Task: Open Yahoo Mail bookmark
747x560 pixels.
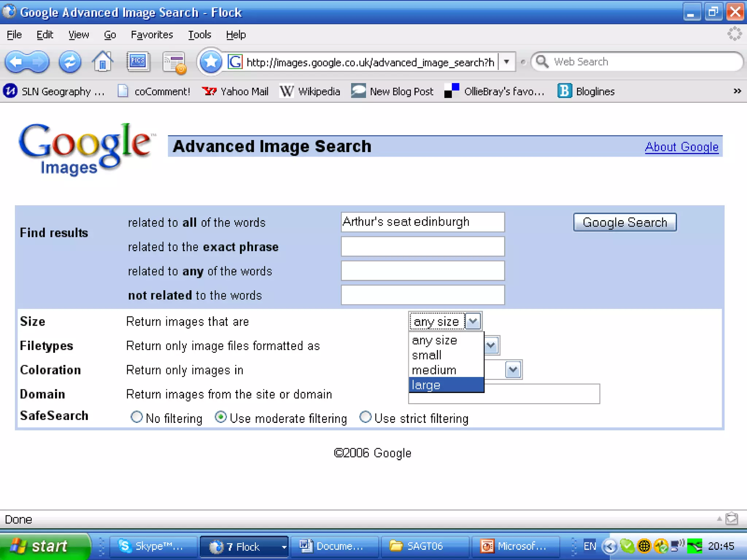Action: click(x=235, y=91)
